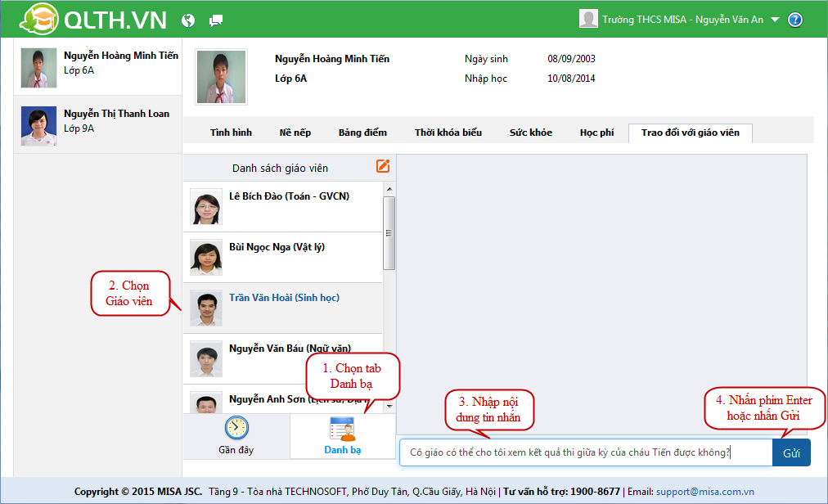Expand the account dropdown arrow
Screen dimensions: 828x504
coord(775,20)
